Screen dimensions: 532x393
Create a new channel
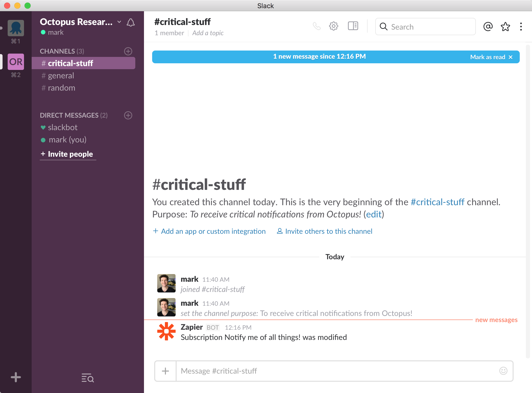(x=128, y=51)
